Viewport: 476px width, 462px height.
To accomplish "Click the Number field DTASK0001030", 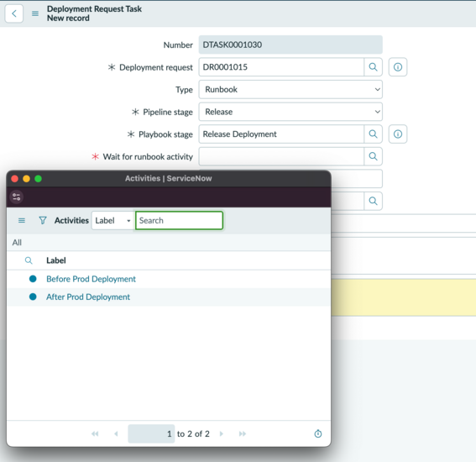I will (290, 45).
